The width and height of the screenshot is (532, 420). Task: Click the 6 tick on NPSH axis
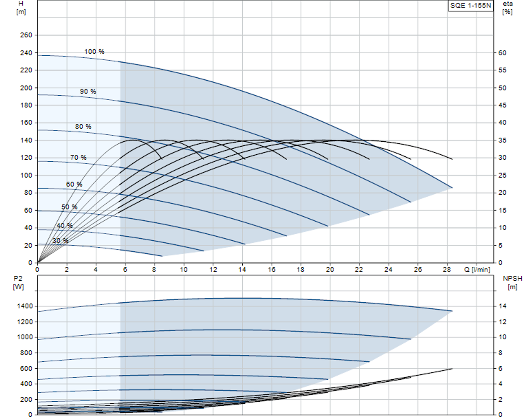coord(500,368)
